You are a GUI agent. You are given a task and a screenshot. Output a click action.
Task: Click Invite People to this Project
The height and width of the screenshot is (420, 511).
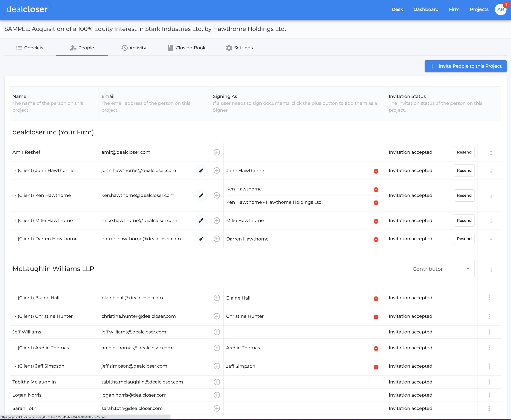tap(465, 66)
